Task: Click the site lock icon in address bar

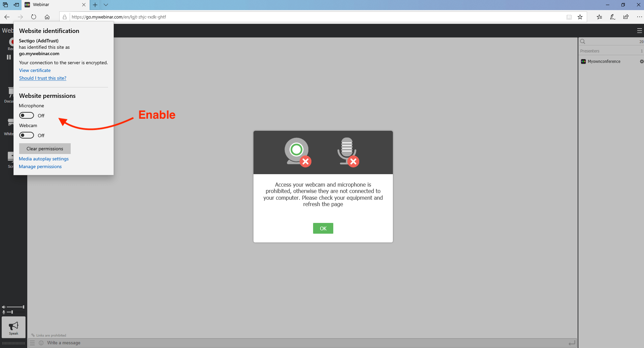Action: (x=65, y=17)
